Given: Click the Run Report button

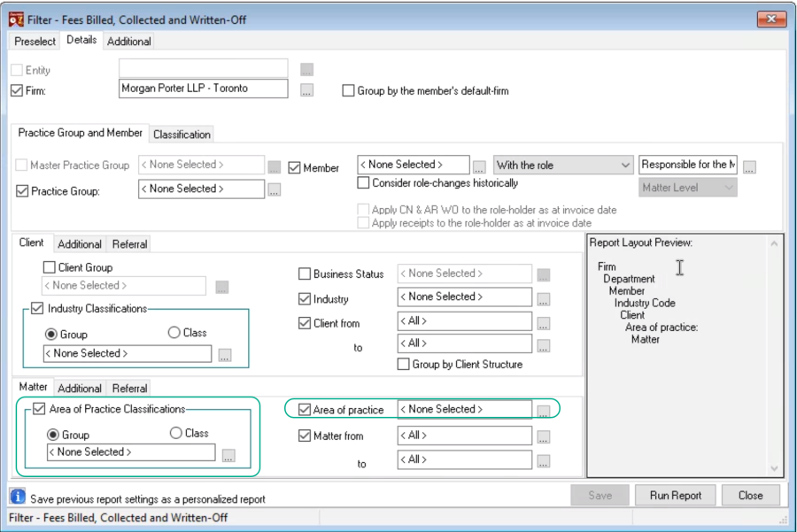Looking at the screenshot, I should tap(675, 496).
